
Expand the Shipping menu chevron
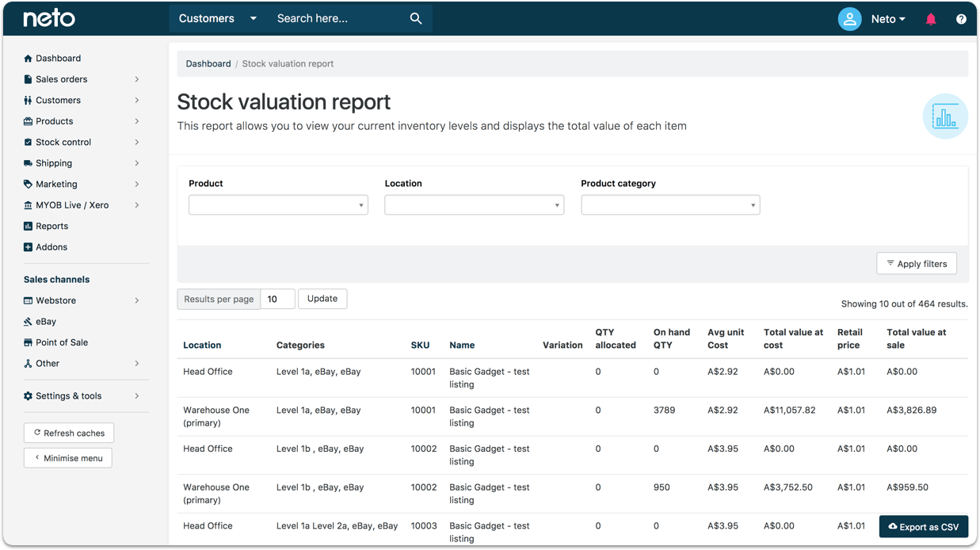click(137, 163)
